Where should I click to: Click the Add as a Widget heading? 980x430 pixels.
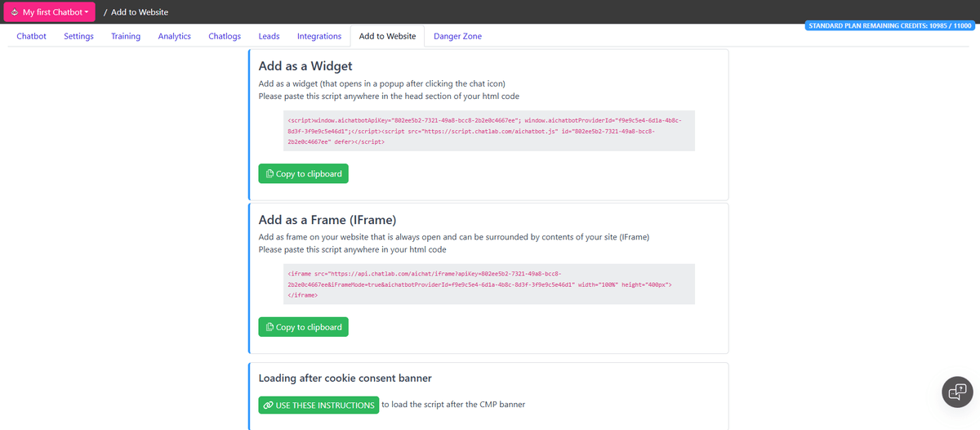coord(305,66)
